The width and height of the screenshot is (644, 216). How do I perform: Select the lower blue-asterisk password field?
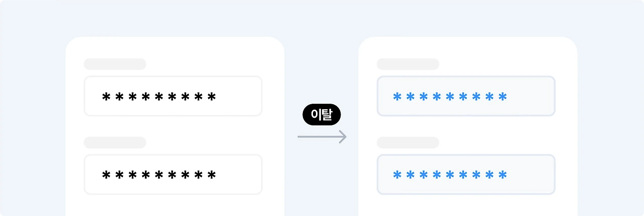coord(466,175)
